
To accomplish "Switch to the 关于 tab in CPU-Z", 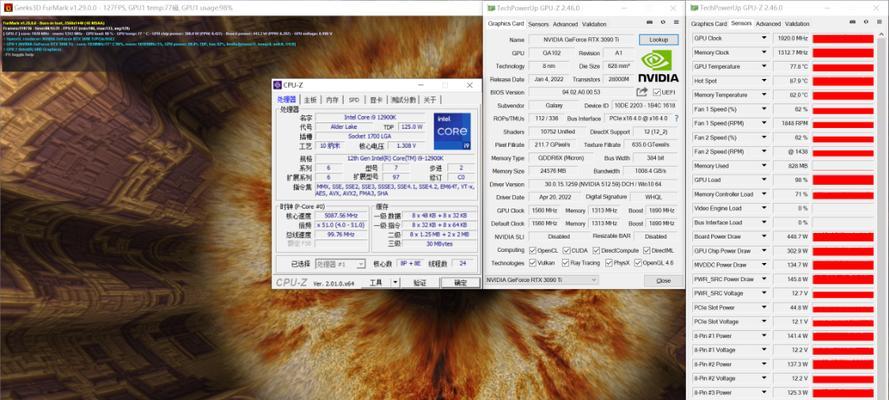I will (x=430, y=100).
